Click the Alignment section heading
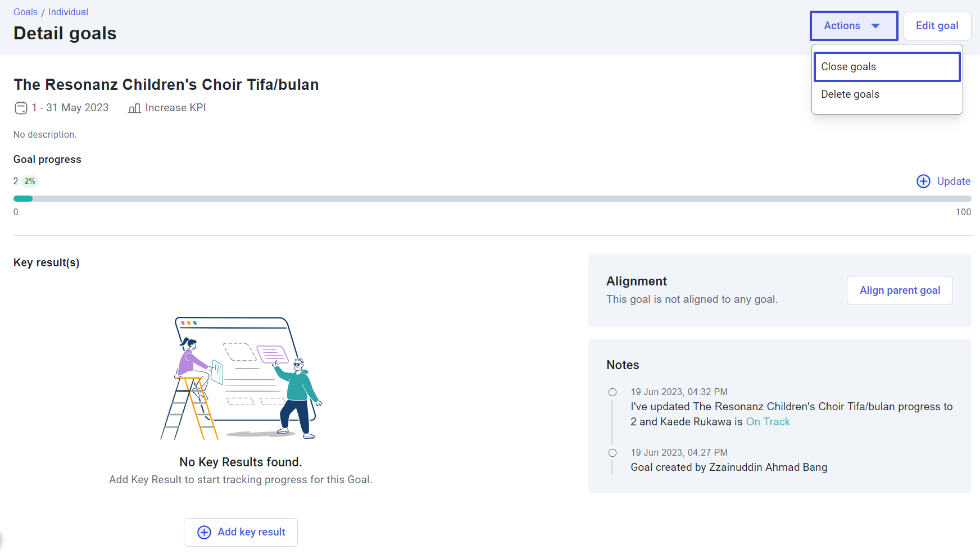This screenshot has width=980, height=554. coord(637,281)
